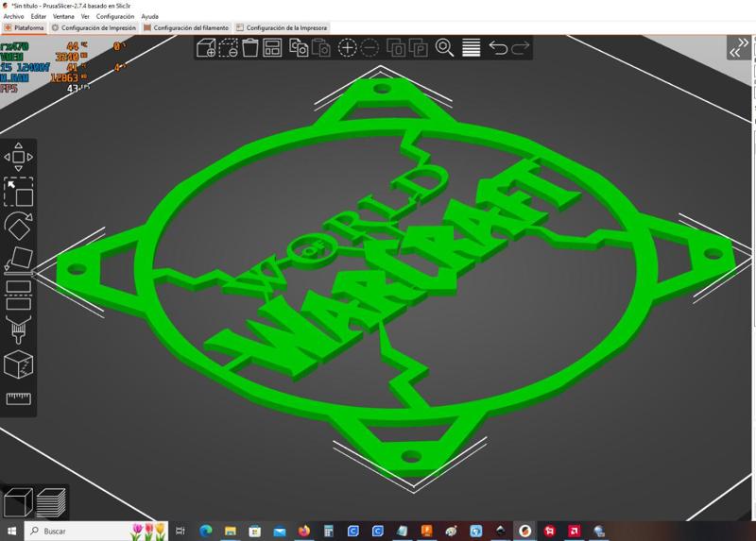Open the Configuración menu
This screenshot has height=541, width=756.
coord(115,16)
